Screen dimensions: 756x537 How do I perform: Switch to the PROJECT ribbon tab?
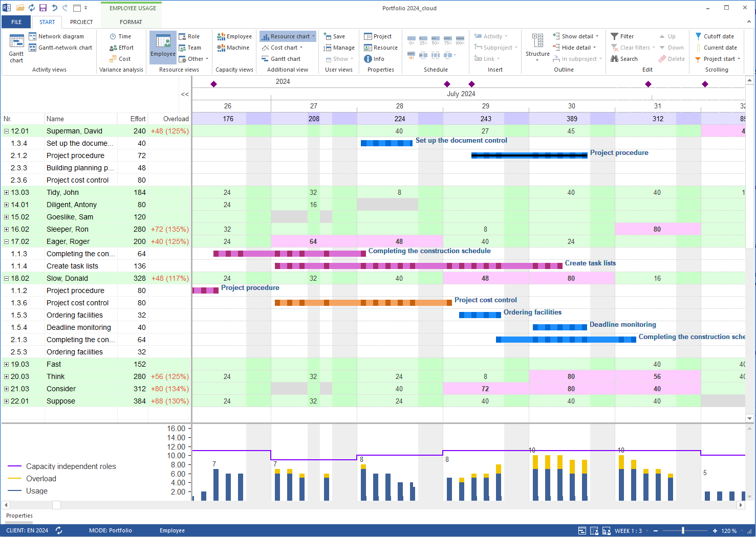tap(81, 22)
